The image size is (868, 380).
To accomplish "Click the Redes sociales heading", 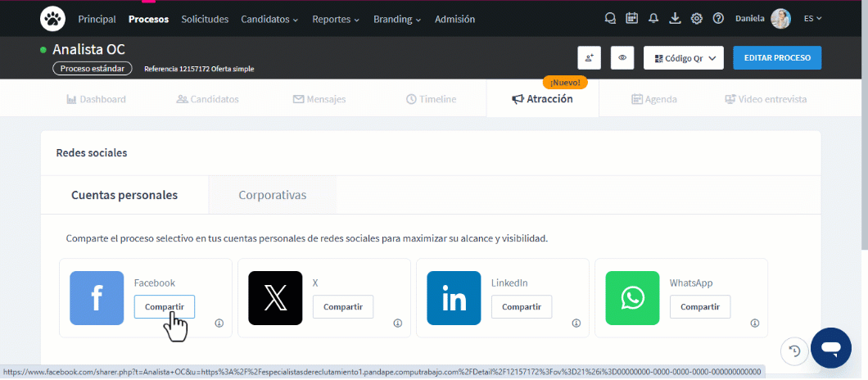I will pos(92,153).
